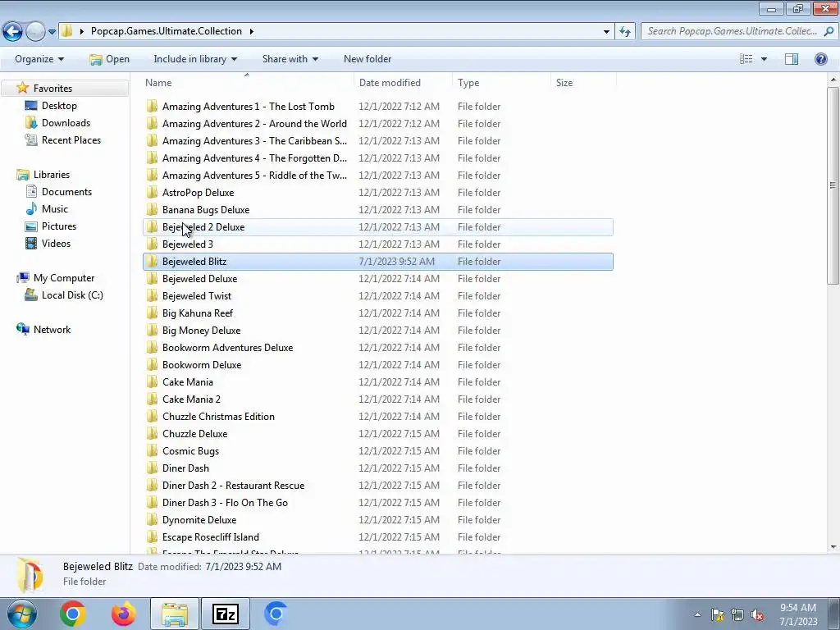Open the Windows Start menu
Viewport: 840px width, 630px height.
[21, 614]
